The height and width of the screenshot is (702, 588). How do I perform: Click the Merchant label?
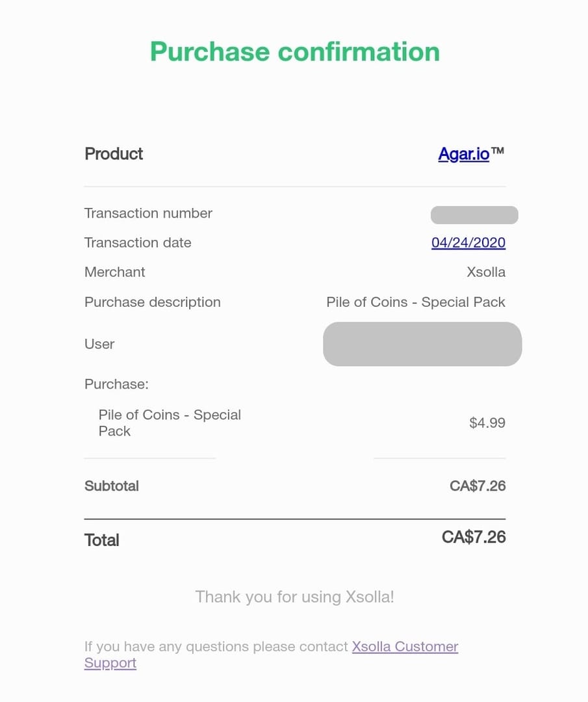tap(115, 272)
